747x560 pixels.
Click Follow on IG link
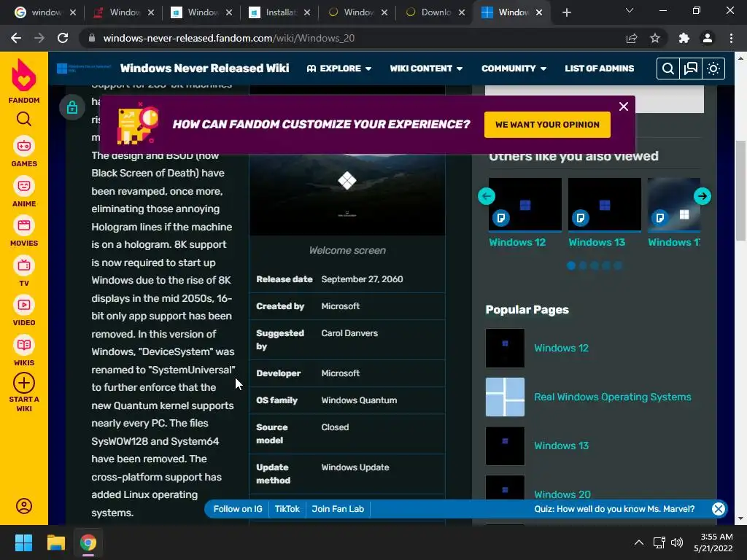pos(238,509)
